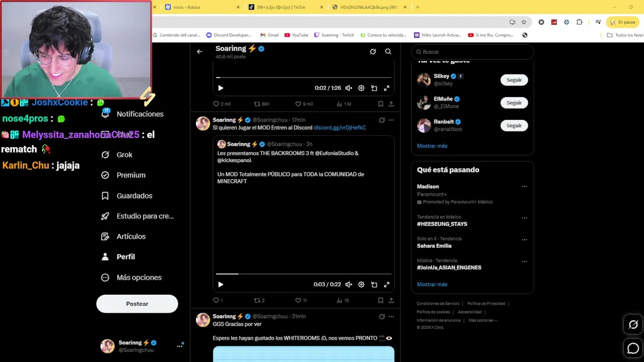Open more options on the 31min post
This screenshot has width=644, height=362.
(x=391, y=317)
